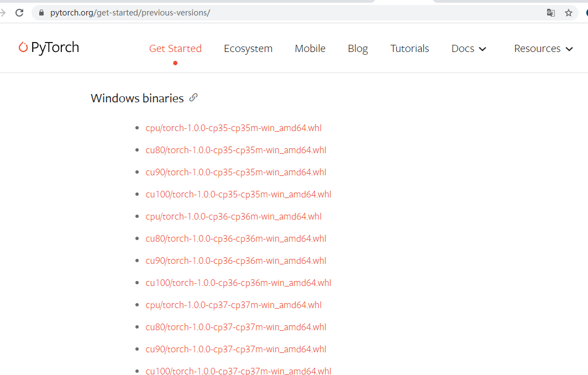The width and height of the screenshot is (588, 375).
Task: Download cu80/torch-1.0.0-cp36-cp36m-win_amd64.whl
Action: [236, 238]
